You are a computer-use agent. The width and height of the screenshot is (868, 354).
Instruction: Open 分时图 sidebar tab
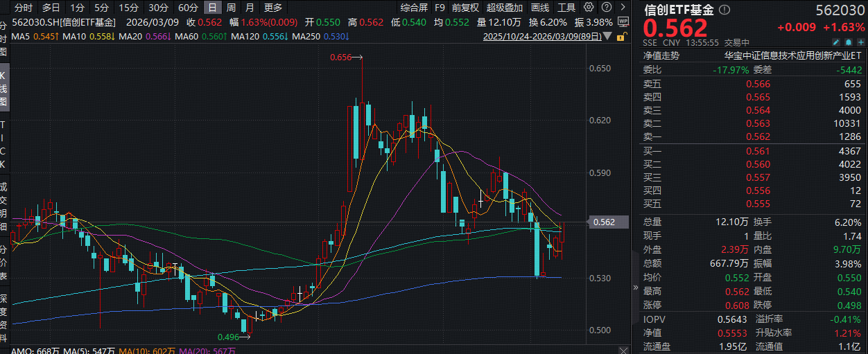tap(3, 39)
